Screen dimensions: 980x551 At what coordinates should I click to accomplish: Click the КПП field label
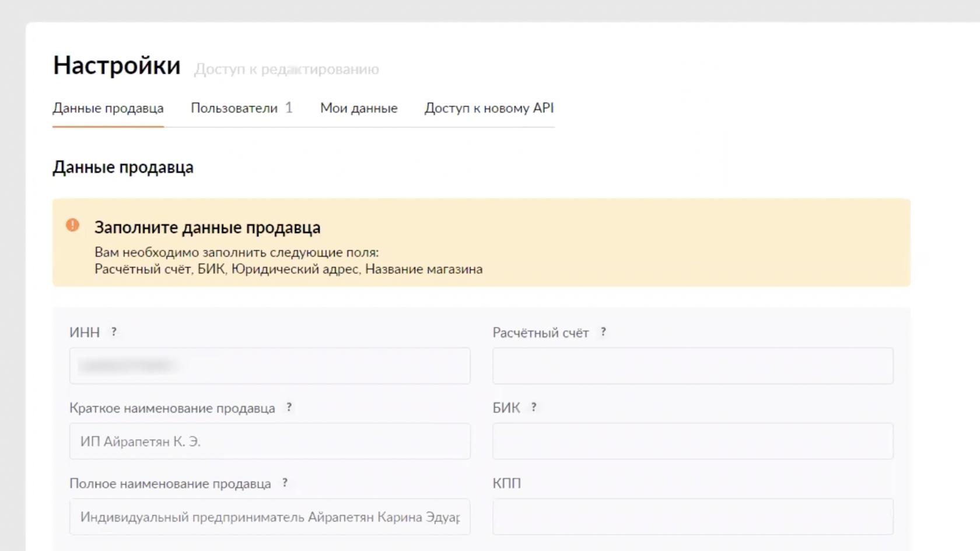coord(507,483)
